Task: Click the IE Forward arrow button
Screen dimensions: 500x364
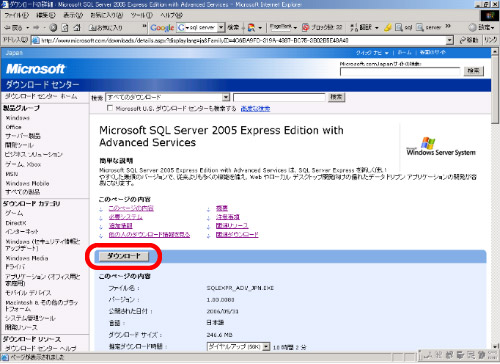Action: click(36, 28)
